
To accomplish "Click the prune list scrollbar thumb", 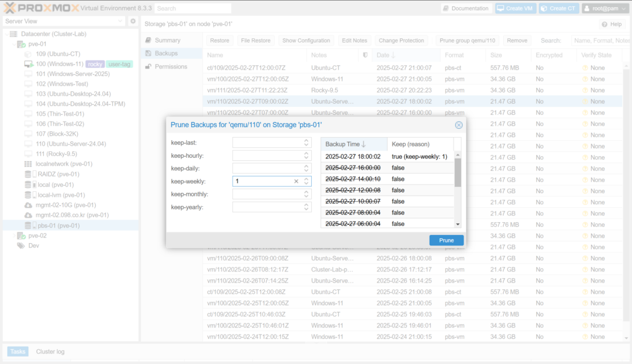I will click(x=457, y=173).
